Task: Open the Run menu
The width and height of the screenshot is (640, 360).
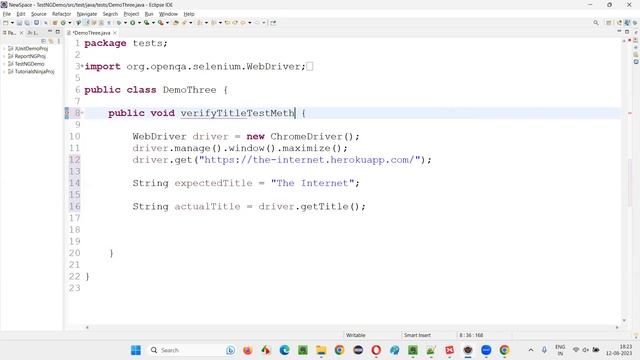Action: pyautogui.click(x=149, y=14)
